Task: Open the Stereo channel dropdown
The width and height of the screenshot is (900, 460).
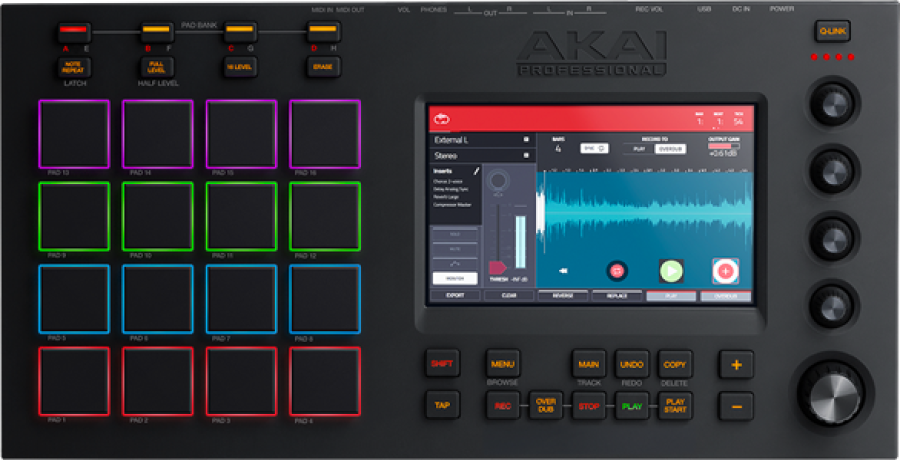Action: tap(483, 155)
